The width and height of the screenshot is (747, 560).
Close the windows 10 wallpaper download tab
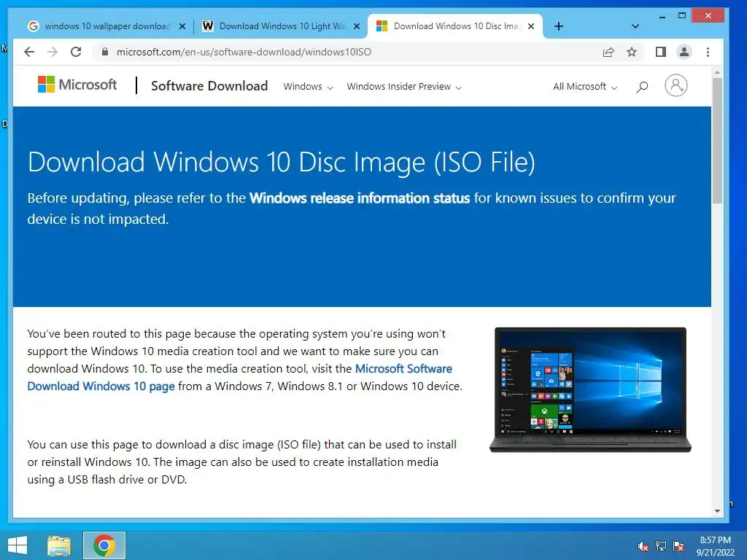coord(182,26)
